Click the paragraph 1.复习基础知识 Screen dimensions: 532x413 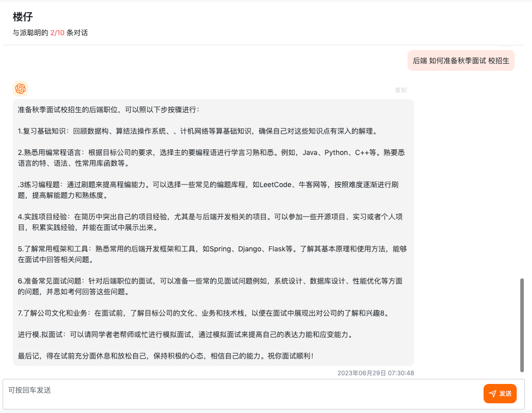pos(199,131)
